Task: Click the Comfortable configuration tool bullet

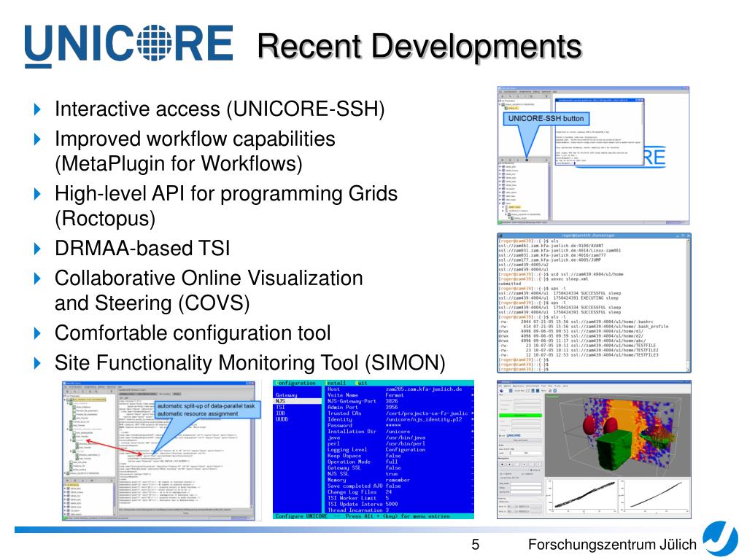Action: point(193,332)
